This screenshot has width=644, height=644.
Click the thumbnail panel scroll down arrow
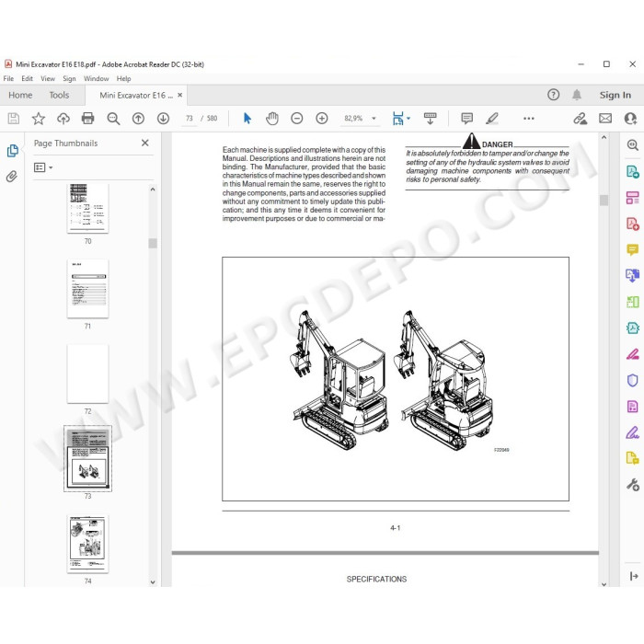pyautogui.click(x=153, y=582)
